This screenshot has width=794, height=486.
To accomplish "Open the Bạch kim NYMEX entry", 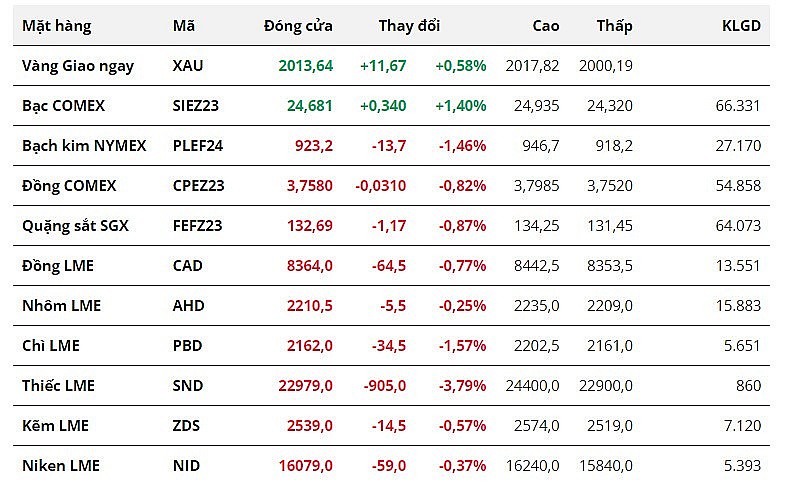I will pos(84,145).
